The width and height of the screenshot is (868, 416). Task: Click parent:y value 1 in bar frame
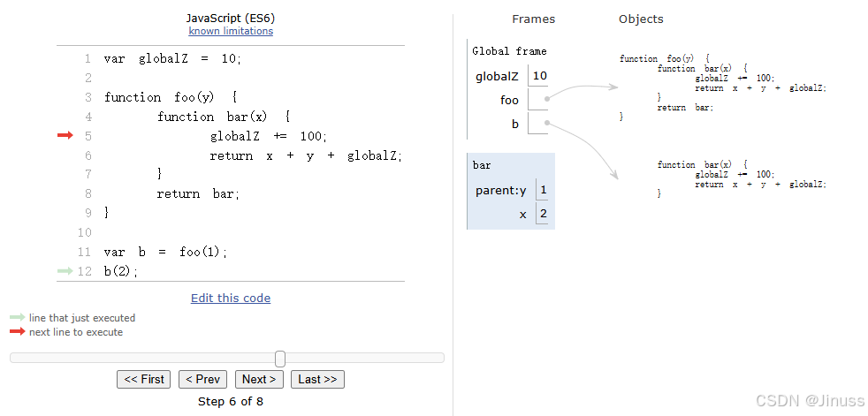[x=543, y=190]
